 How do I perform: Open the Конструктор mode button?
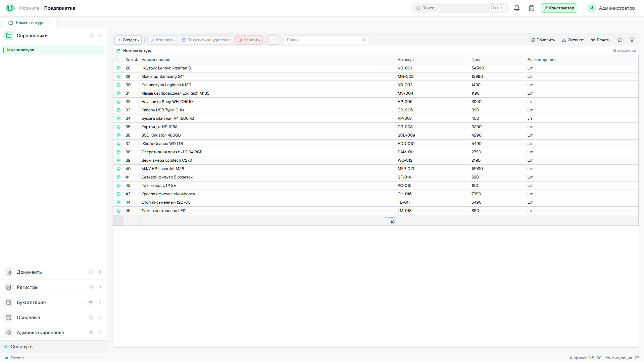pos(559,8)
